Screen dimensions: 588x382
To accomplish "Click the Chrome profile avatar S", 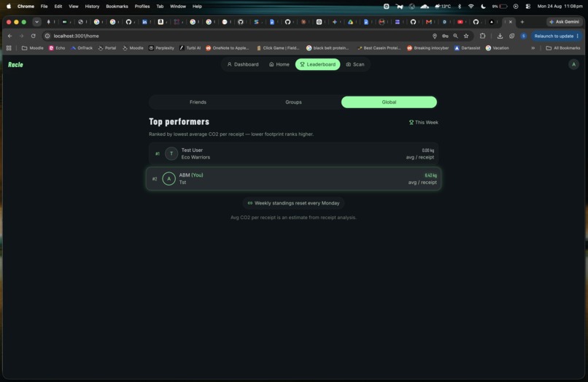I will coord(524,36).
